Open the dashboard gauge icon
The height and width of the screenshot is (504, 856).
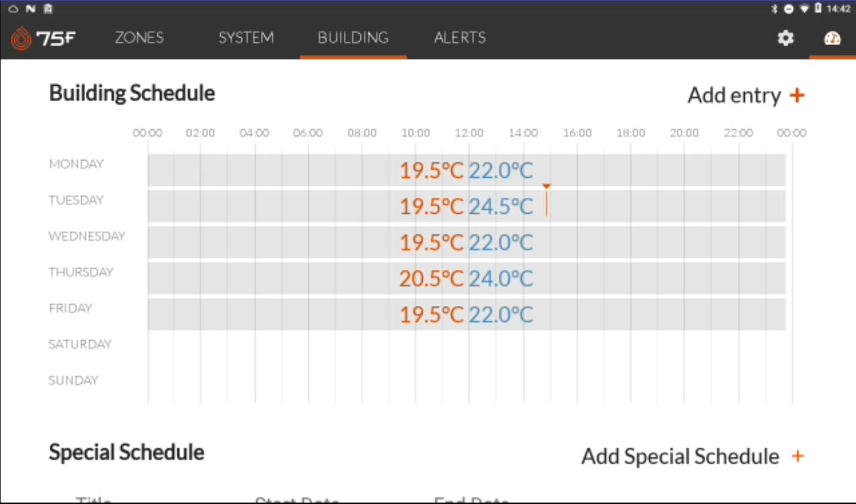tap(832, 38)
